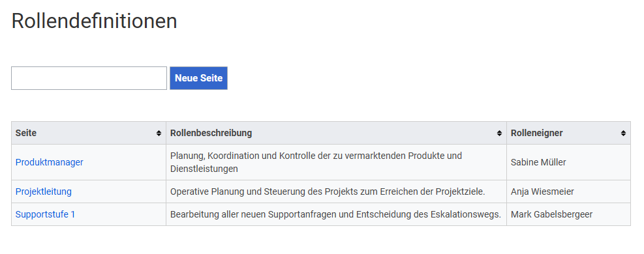The image size is (644, 254).
Task: Open the Projektleitung page link
Action: (44, 191)
